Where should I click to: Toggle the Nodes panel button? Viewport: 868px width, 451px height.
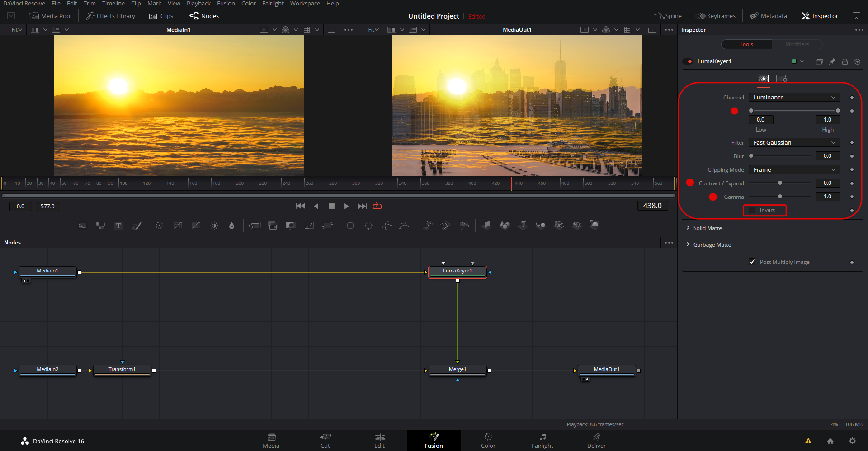click(204, 16)
